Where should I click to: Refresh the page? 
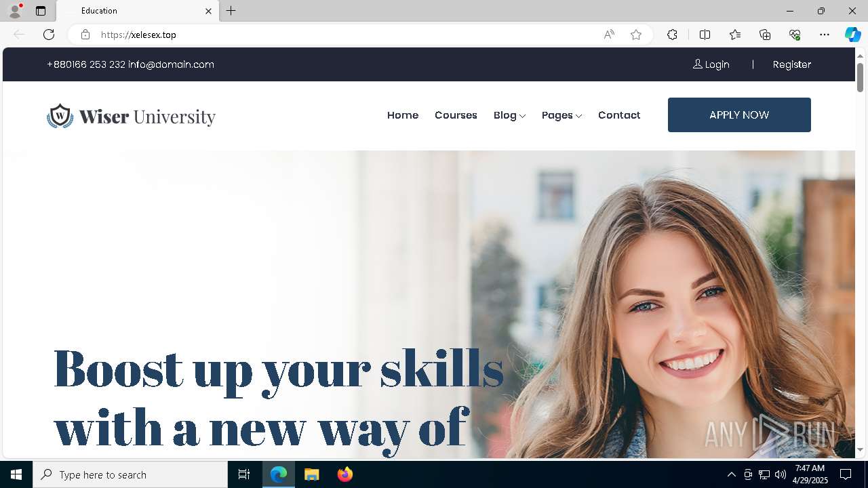pyautogui.click(x=49, y=35)
